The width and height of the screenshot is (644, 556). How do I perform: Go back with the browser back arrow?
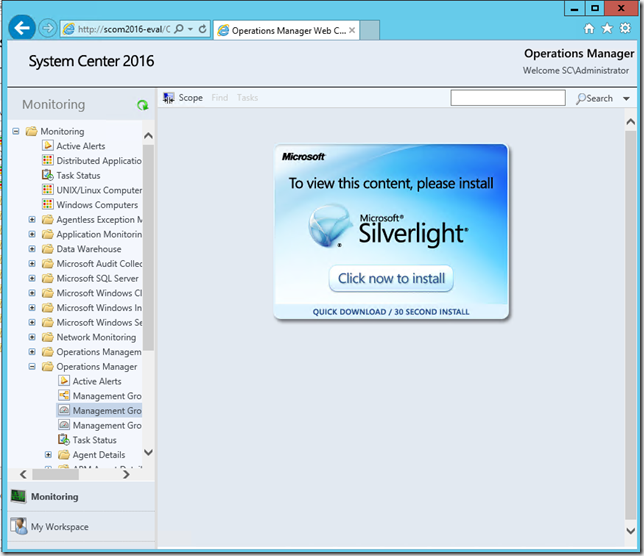click(x=21, y=28)
